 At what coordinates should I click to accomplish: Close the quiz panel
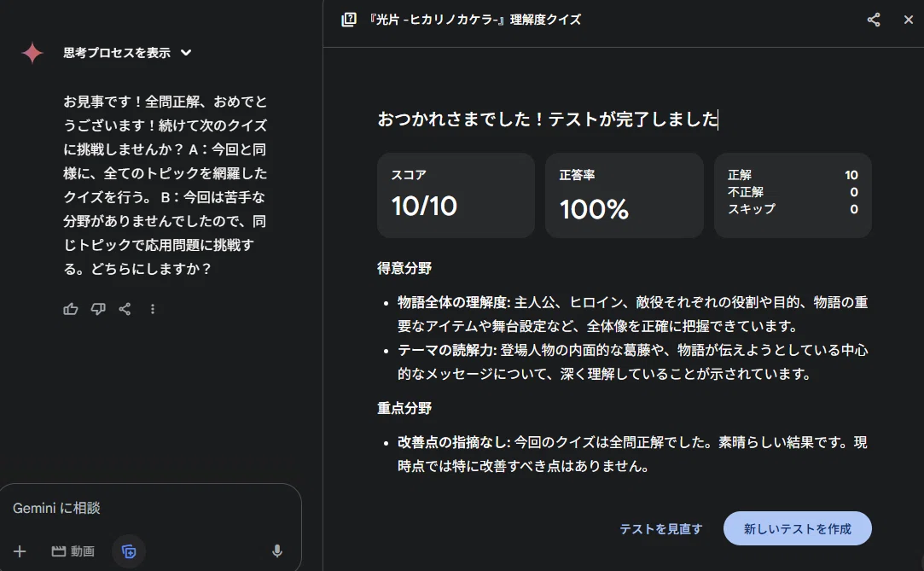908,20
